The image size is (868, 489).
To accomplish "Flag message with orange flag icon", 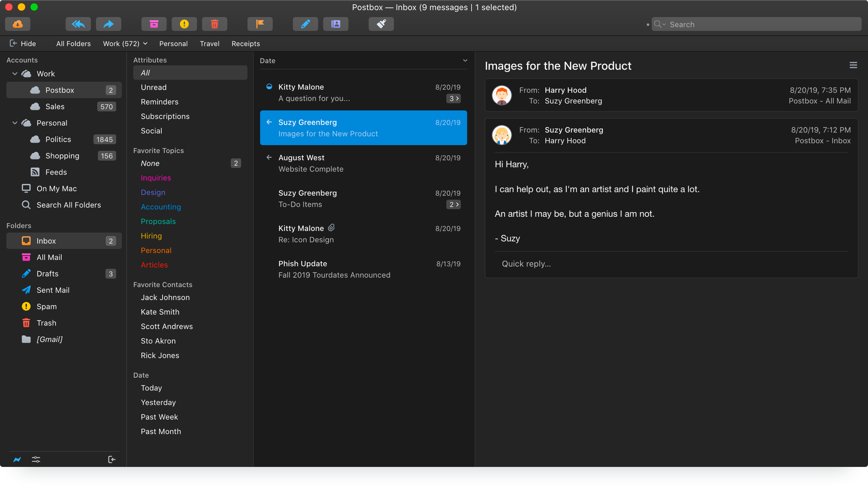I will (260, 24).
